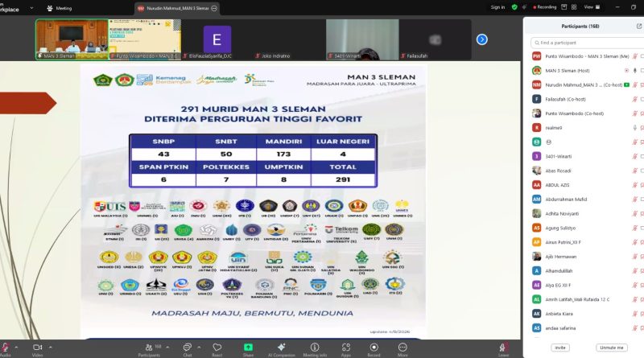Click the Leave meeting icon
Screen dimensions: 644x358
[504, 348]
